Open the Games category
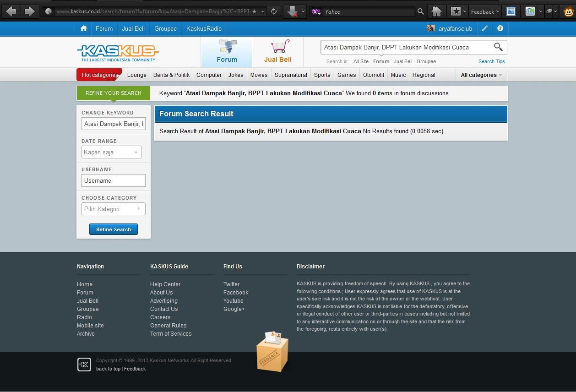The width and height of the screenshot is (576, 392). 347,75
